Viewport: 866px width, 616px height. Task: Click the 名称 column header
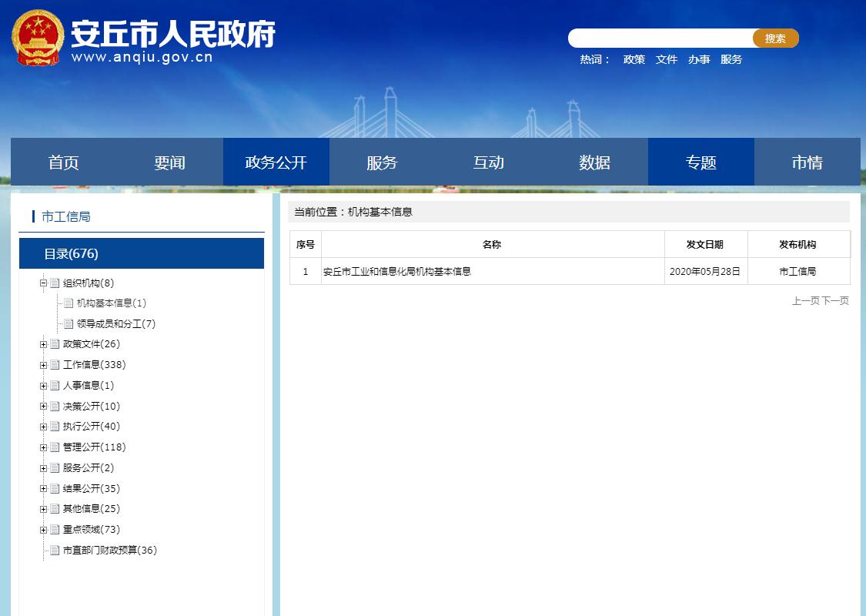pos(492,244)
